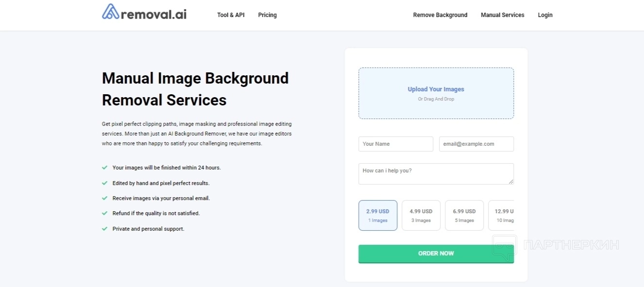Select the 12.99 USD 10 Images plan
Screen dimensions: 644x287
[x=502, y=215]
